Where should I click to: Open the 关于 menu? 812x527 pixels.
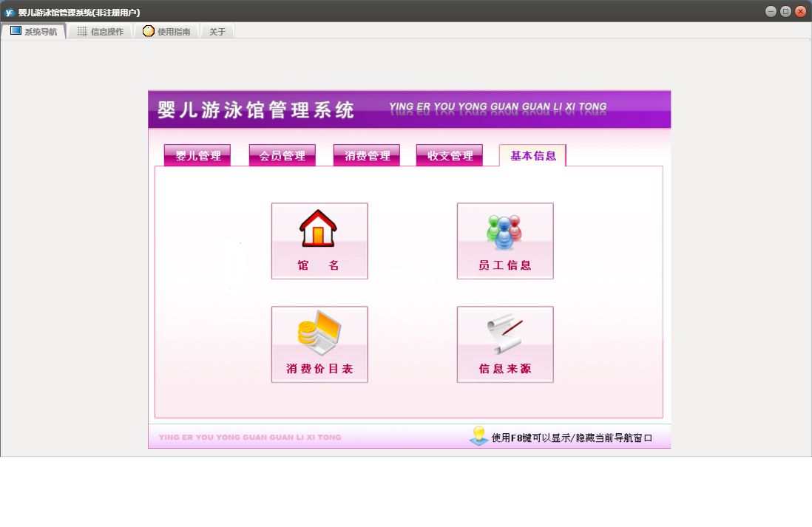(217, 32)
